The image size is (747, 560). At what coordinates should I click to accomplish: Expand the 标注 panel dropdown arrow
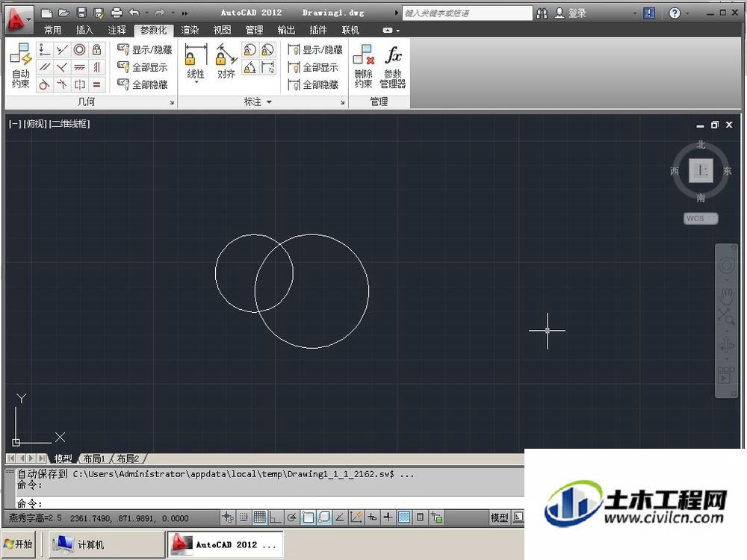(269, 102)
